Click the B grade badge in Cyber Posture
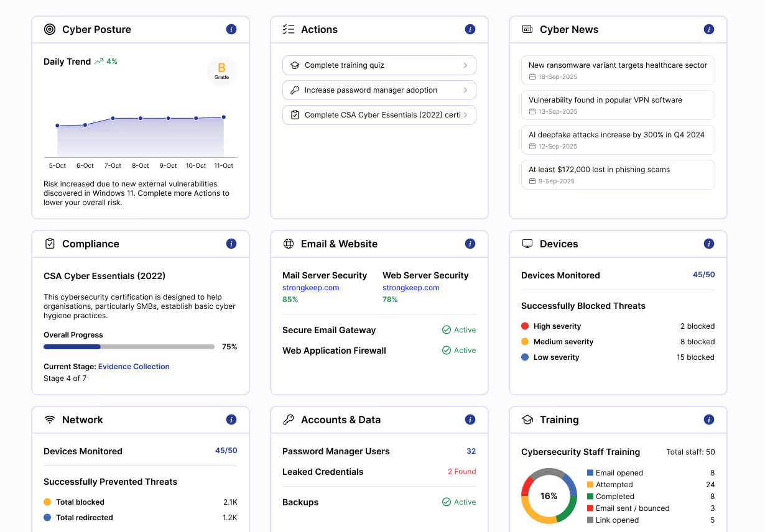 pos(221,70)
